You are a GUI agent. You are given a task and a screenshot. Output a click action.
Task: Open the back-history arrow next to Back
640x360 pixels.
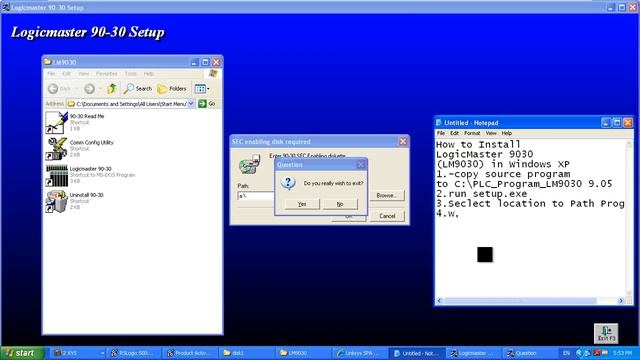(x=76, y=89)
